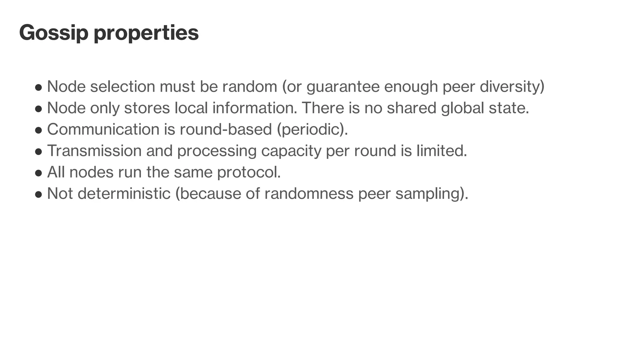Click the word properties in the heading
This screenshot has height=364, width=633.
point(146,33)
